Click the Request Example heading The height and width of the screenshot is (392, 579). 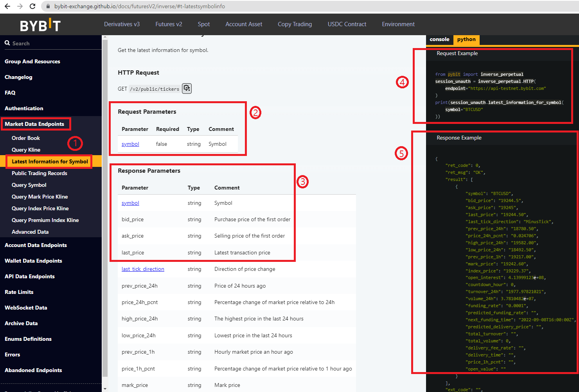point(457,53)
